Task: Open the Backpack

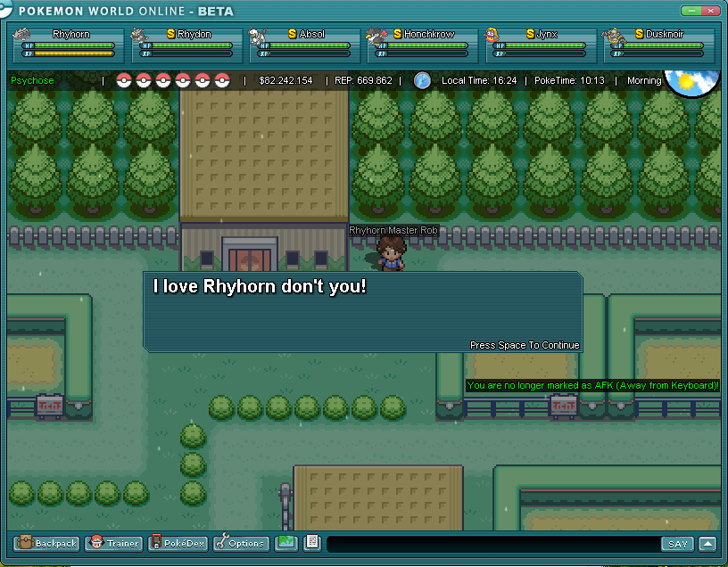Action: pyautogui.click(x=46, y=543)
